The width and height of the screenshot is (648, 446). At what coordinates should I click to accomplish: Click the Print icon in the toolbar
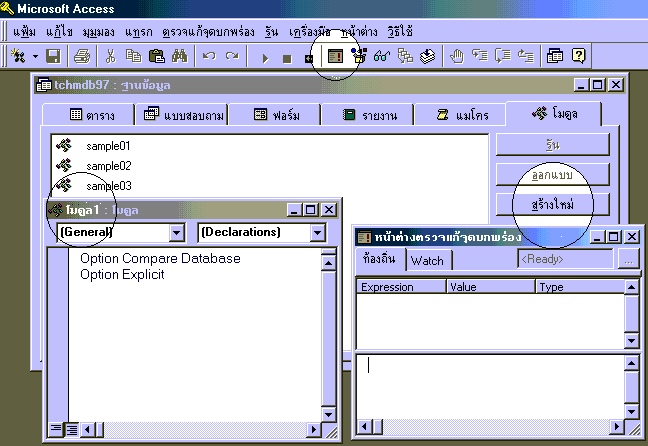[82, 57]
